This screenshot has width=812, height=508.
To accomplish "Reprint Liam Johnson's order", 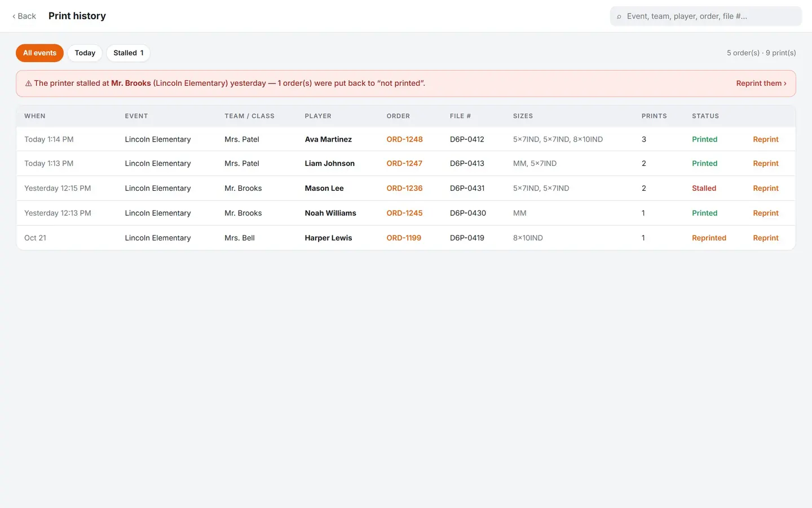I will tap(766, 164).
